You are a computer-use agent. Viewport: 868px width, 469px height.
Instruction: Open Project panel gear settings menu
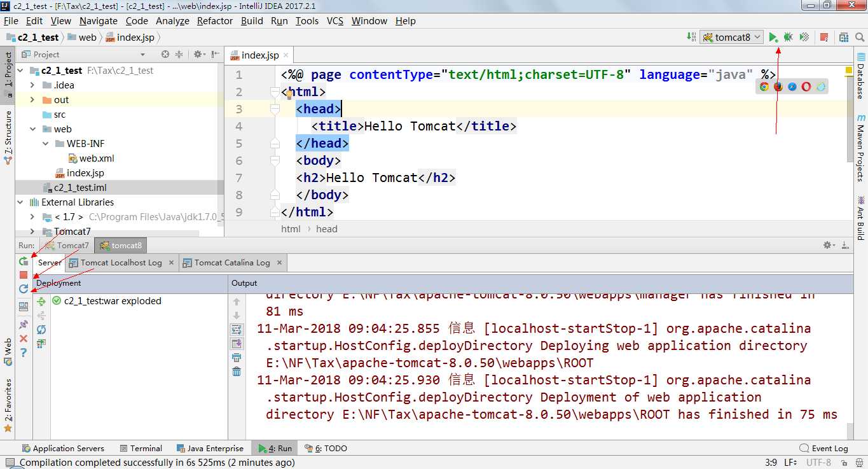199,55
